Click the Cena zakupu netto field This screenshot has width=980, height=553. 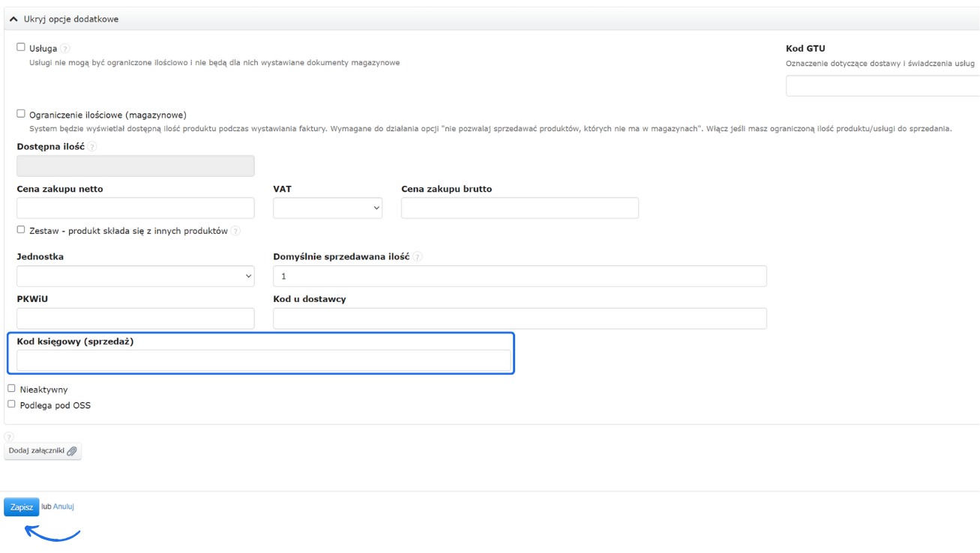click(x=136, y=208)
